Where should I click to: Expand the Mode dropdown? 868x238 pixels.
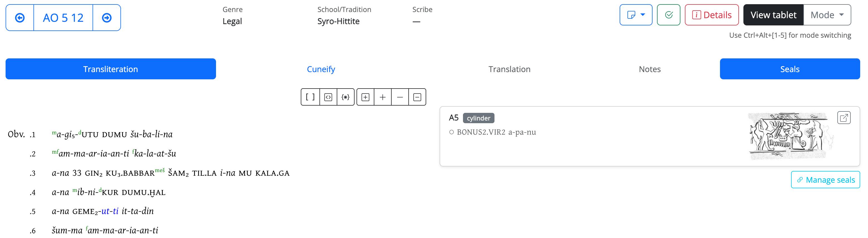tap(827, 15)
